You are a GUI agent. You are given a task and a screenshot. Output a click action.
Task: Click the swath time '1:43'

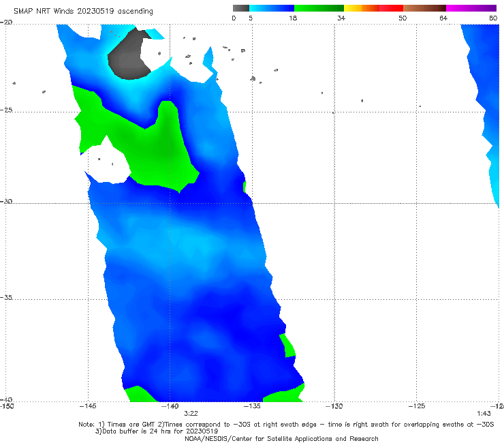[x=484, y=414]
